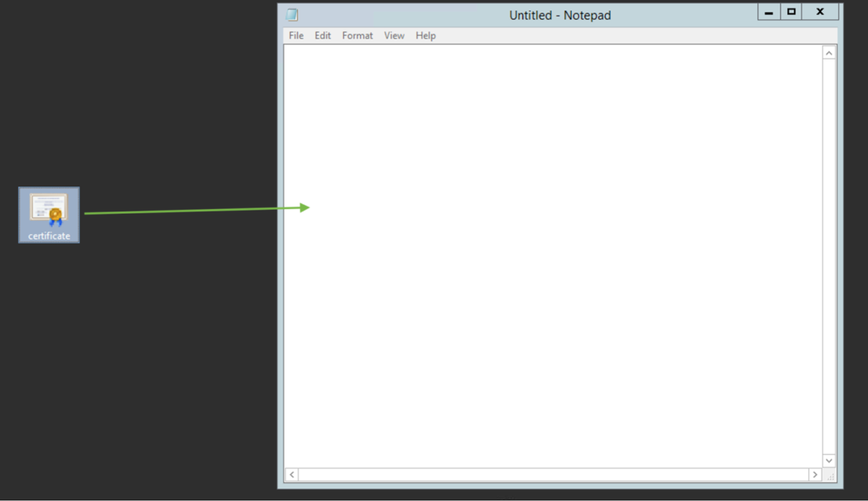Open the certificate file on the desktop
The image size is (868, 501).
[x=49, y=210]
